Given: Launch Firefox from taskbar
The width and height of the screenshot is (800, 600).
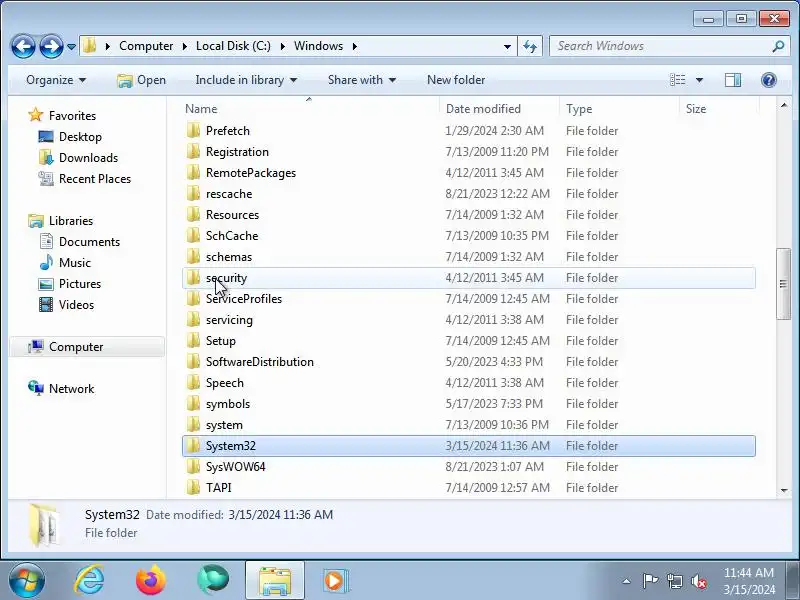Looking at the screenshot, I should pyautogui.click(x=151, y=580).
